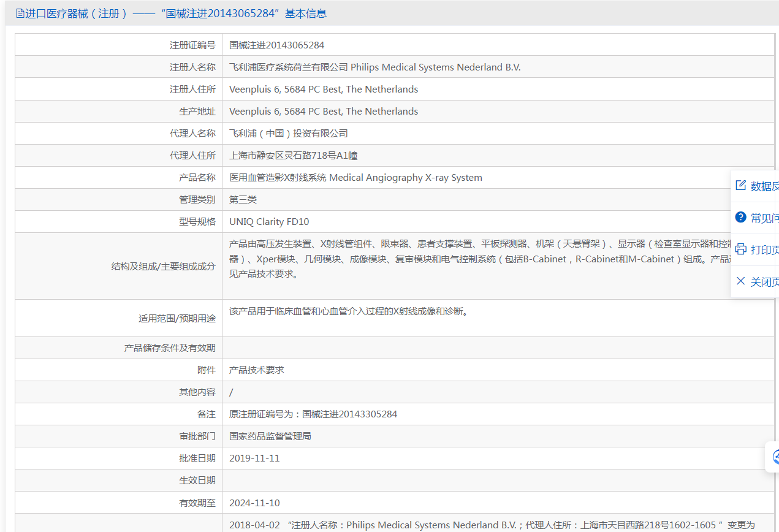779x532 pixels.
Task: Select expiry date 2024-11-10
Action: pos(254,503)
